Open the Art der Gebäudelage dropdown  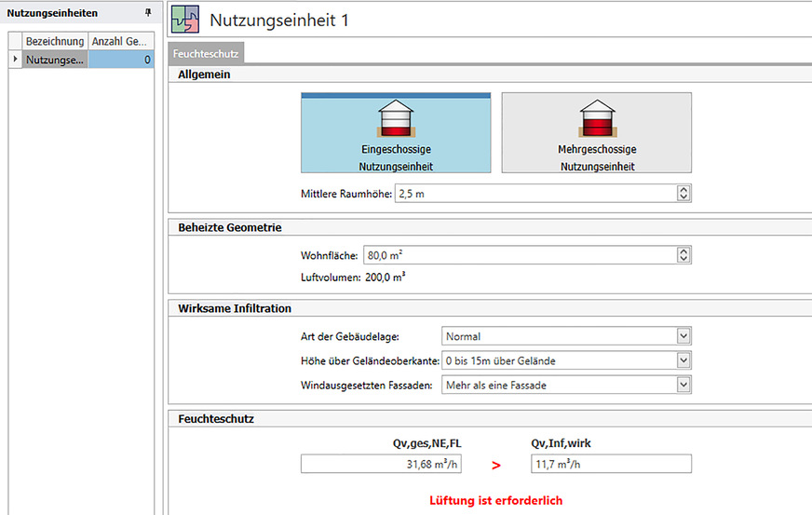[683, 336]
